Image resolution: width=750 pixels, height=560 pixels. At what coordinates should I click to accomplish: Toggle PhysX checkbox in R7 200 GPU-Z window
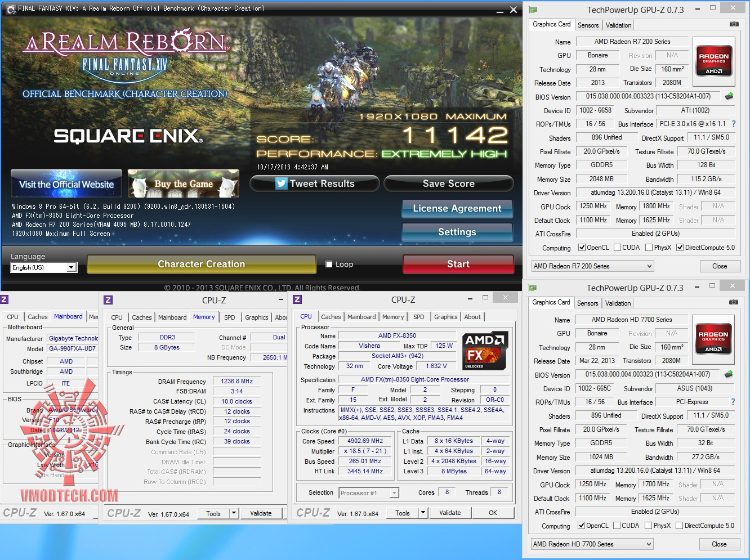649,248
